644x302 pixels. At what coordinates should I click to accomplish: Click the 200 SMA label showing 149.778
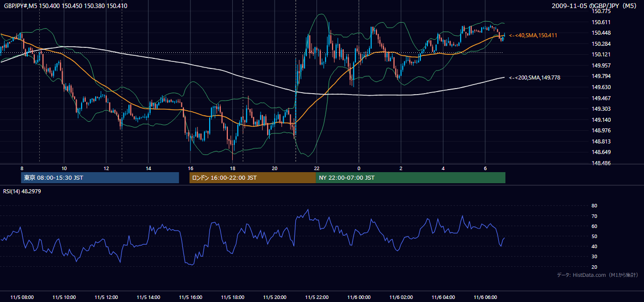[x=535, y=78]
